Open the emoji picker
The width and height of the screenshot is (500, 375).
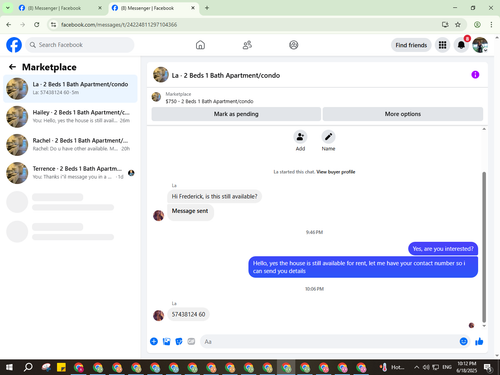(463, 341)
